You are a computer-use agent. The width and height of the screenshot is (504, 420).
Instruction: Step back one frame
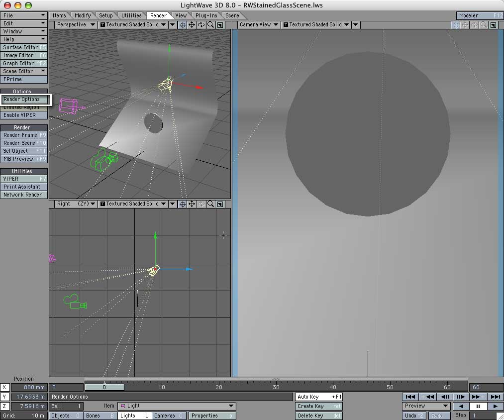(x=444, y=397)
